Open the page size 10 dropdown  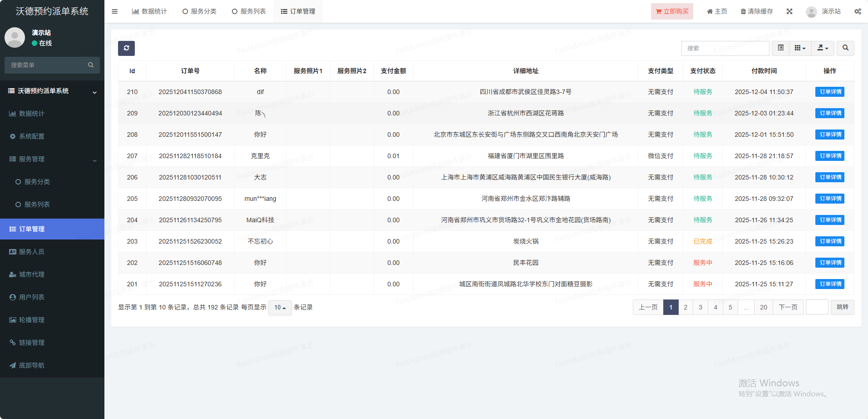(x=280, y=308)
